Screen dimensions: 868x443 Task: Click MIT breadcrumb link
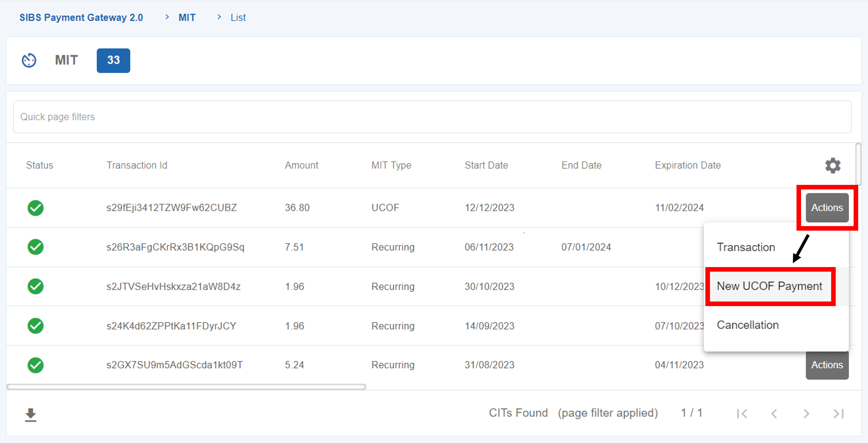(187, 17)
